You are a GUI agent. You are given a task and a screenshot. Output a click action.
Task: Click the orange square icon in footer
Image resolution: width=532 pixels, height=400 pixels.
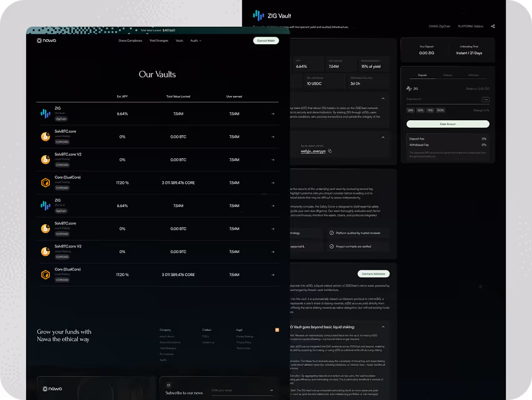click(277, 330)
